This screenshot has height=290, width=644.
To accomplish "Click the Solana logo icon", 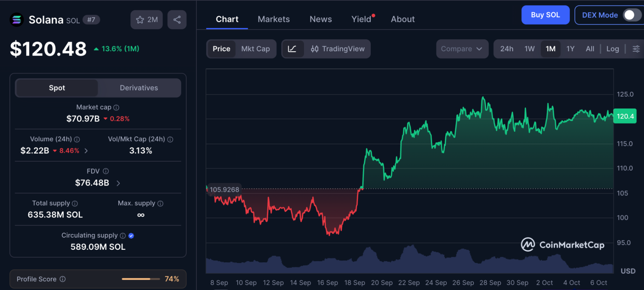I will pos(16,20).
